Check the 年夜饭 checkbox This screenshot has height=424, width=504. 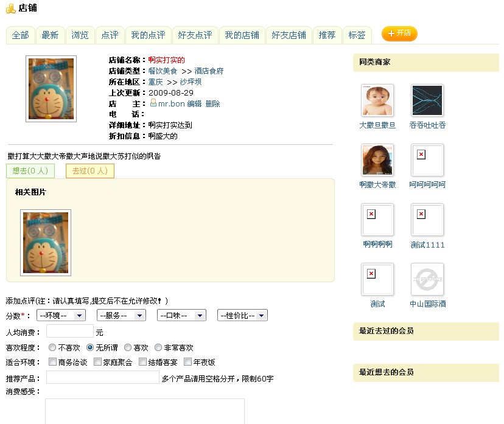187,362
